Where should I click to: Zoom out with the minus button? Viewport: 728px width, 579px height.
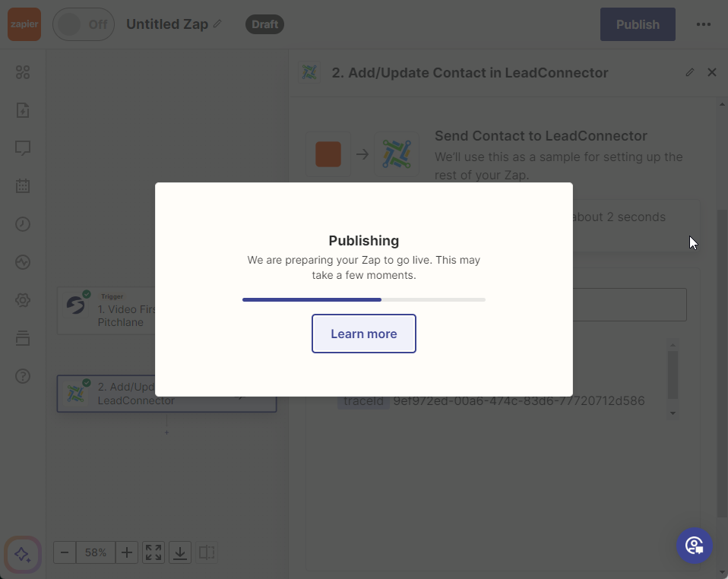pyautogui.click(x=65, y=552)
